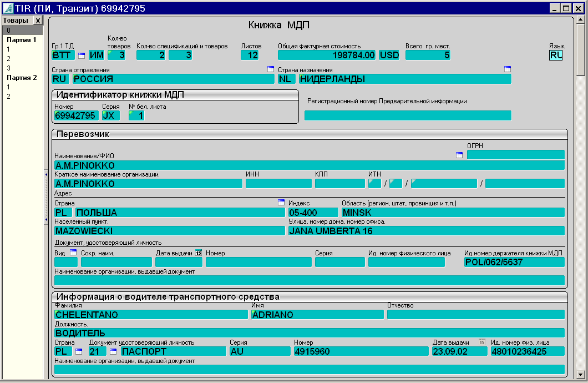Select root item 0 in Товары list
Viewport: 588px width, 383px height.
click(x=8, y=31)
